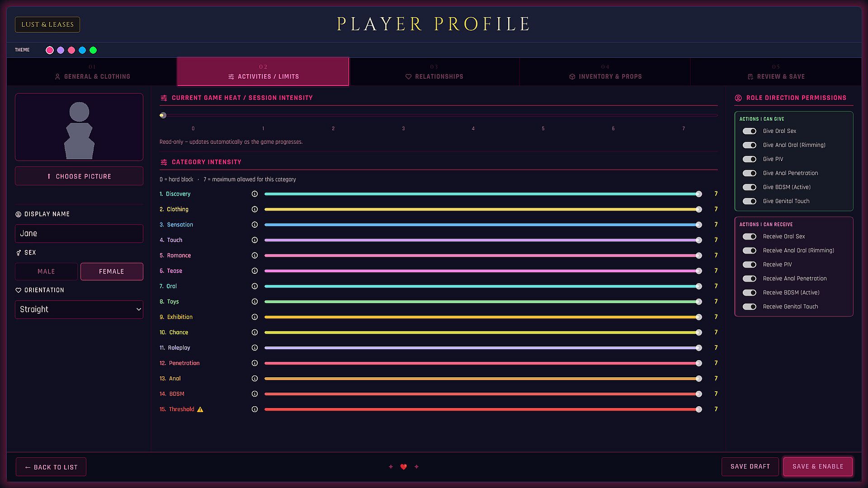Viewport: 868px width, 488px height.
Task: Click the Current Game Heat sliders icon
Action: [164, 98]
